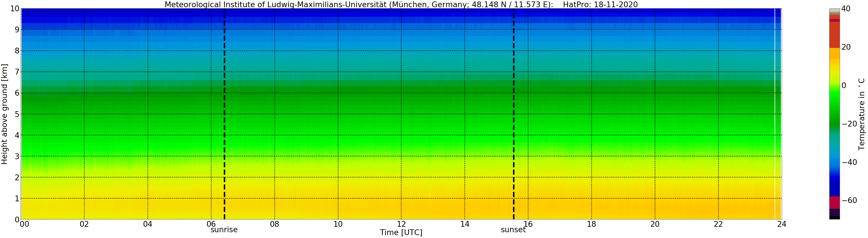Click the 'Height above ground [km]' axis label
The image size is (868, 238).
coord(4,114)
